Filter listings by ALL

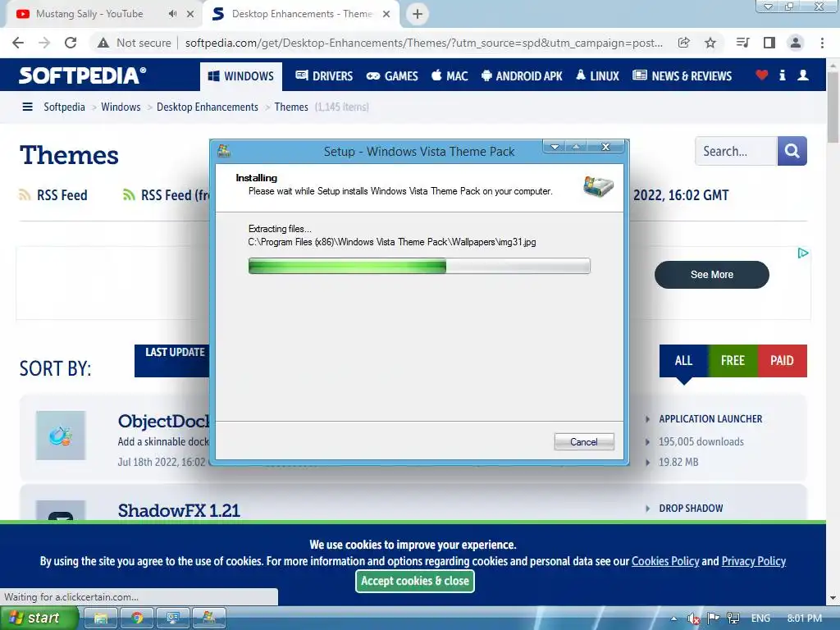(683, 361)
